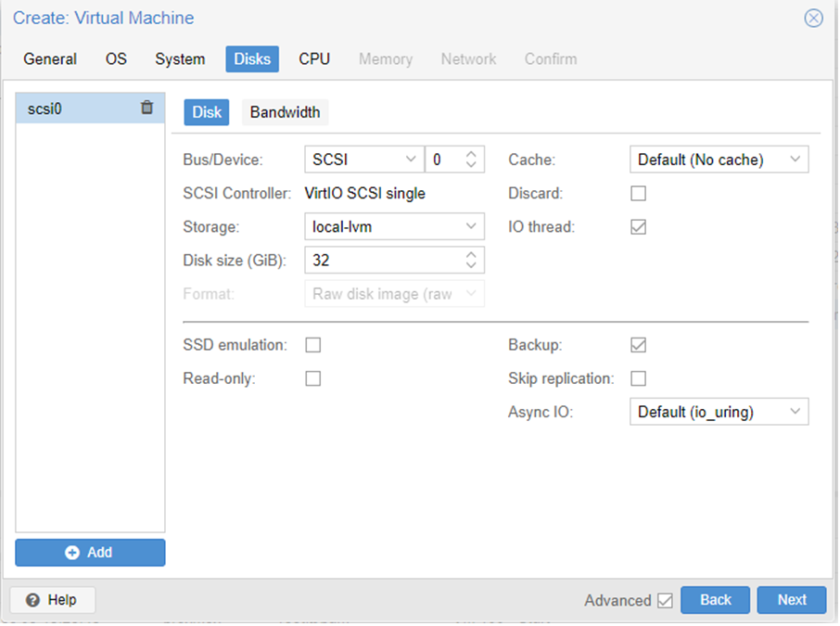The width and height of the screenshot is (840, 626).
Task: Enable the Discard checkbox
Action: (638, 193)
